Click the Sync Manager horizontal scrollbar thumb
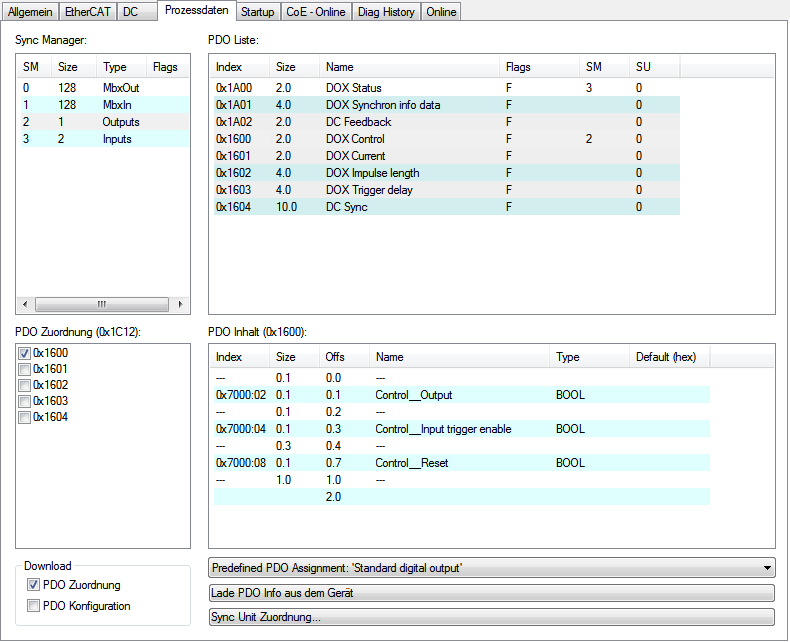Screen dimensions: 790x642 click(102, 304)
